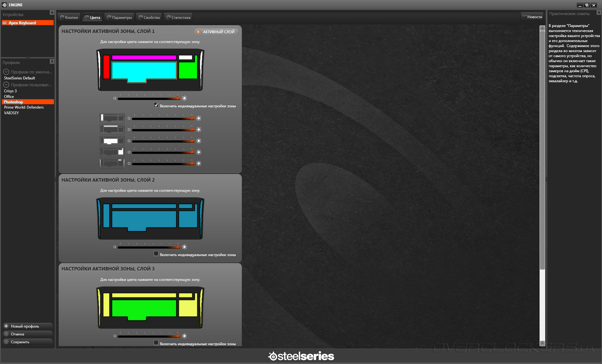Image resolution: width=602 pixels, height=364 pixels.
Task: Click the red left zone in layer 1
Action: click(106, 67)
